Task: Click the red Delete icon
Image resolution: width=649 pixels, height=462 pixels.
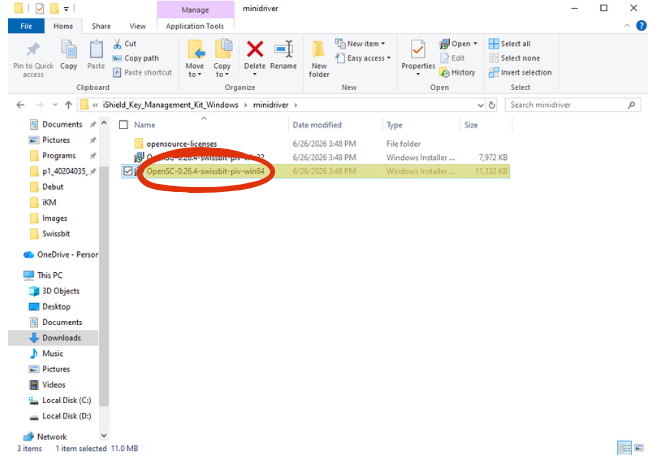Action: coord(255,49)
